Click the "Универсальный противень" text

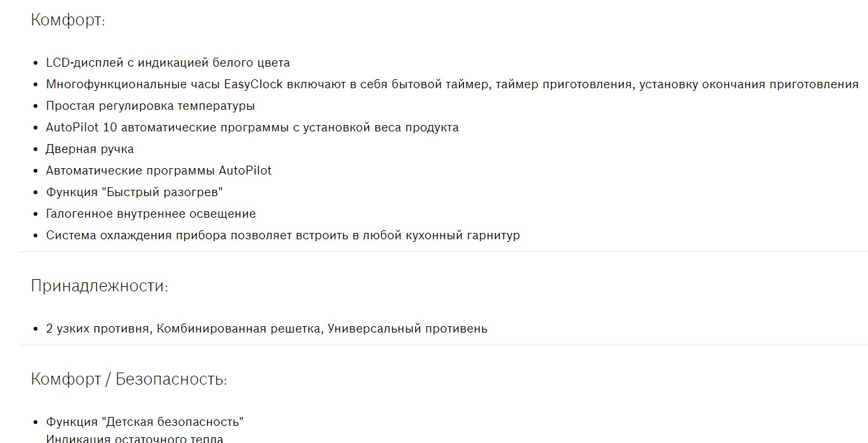pyautogui.click(x=408, y=329)
